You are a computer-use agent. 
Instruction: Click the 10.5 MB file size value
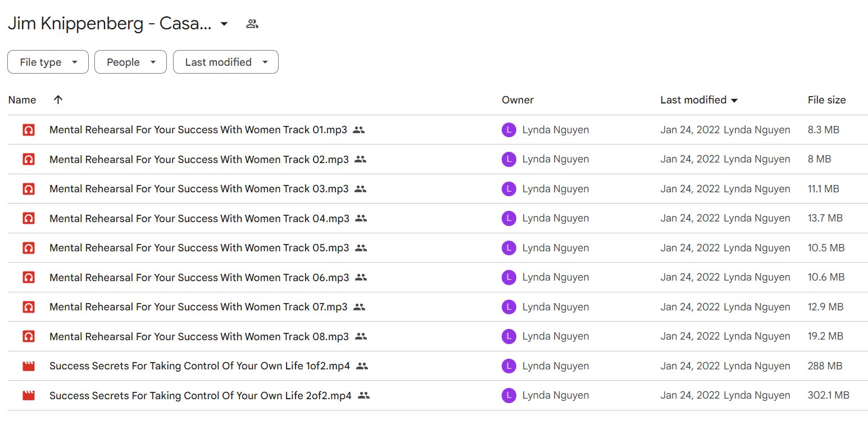tap(826, 248)
